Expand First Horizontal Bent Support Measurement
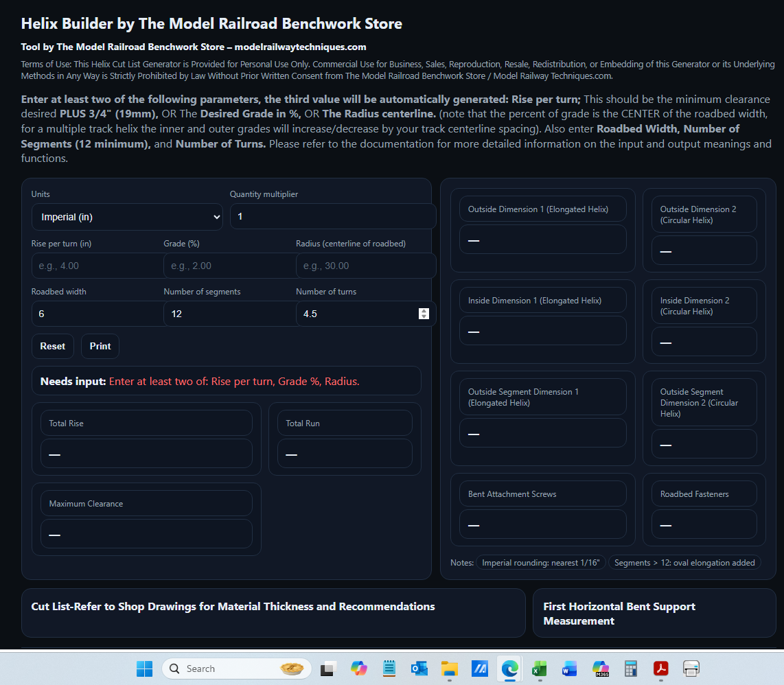Screen dimensions: 784x685 pyautogui.click(x=654, y=613)
